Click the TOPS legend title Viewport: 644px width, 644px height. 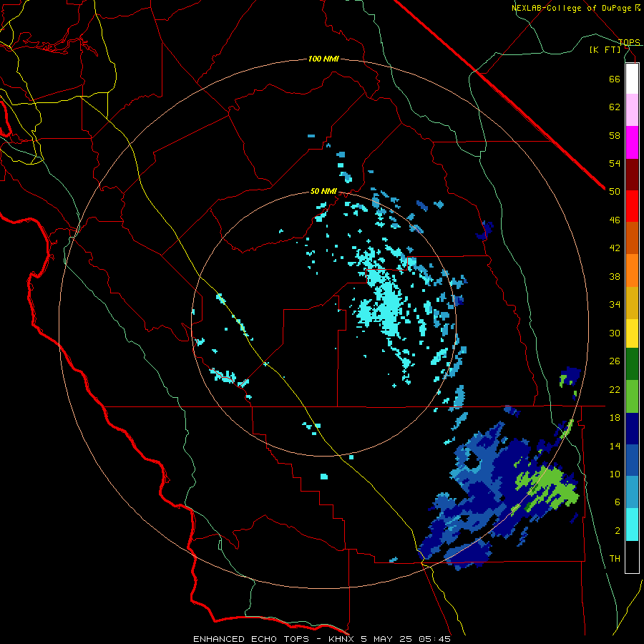(629, 42)
